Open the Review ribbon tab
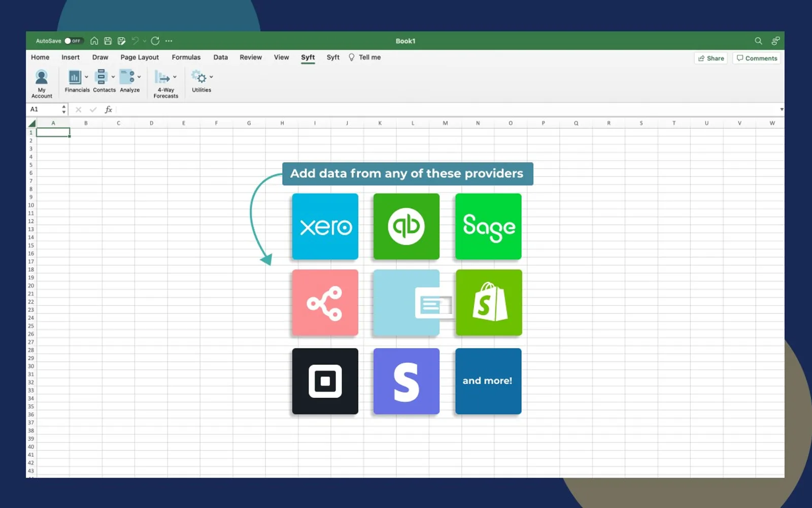Screen dimensions: 812x508 [251, 57]
